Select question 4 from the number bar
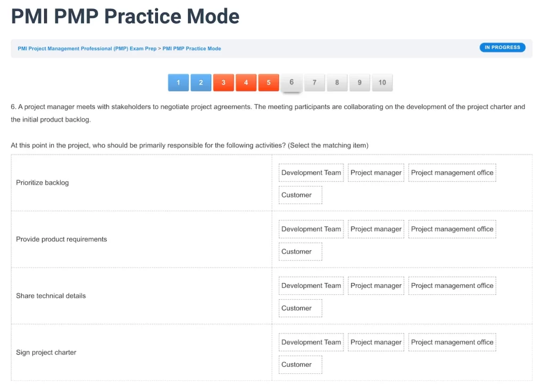The height and width of the screenshot is (392, 546). (246, 83)
